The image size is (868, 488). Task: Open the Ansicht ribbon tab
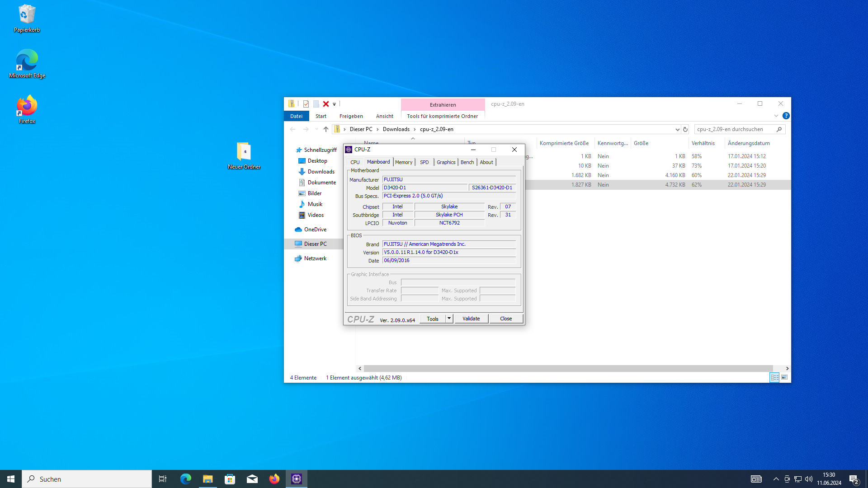pyautogui.click(x=384, y=116)
